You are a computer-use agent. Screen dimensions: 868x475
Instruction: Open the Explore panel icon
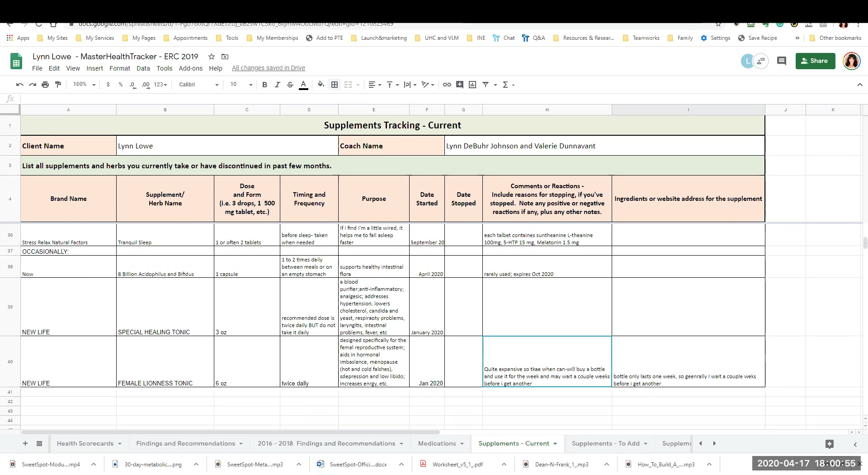pos(830,444)
